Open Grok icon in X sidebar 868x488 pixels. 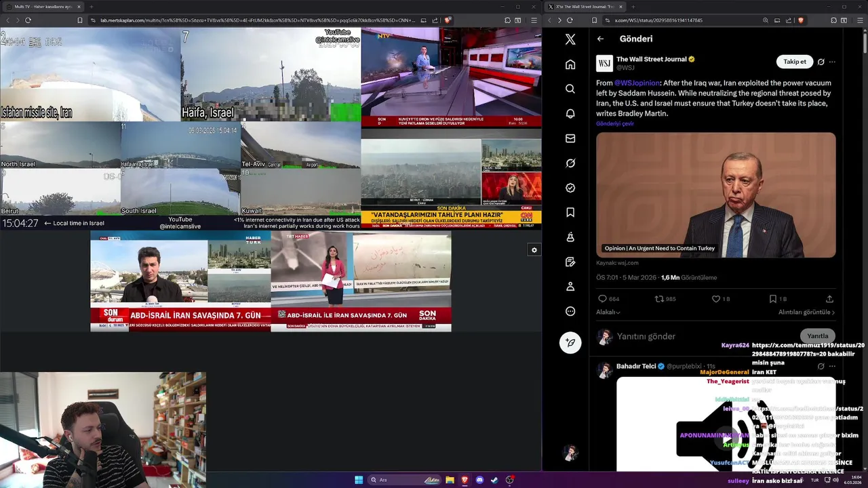pyautogui.click(x=570, y=163)
